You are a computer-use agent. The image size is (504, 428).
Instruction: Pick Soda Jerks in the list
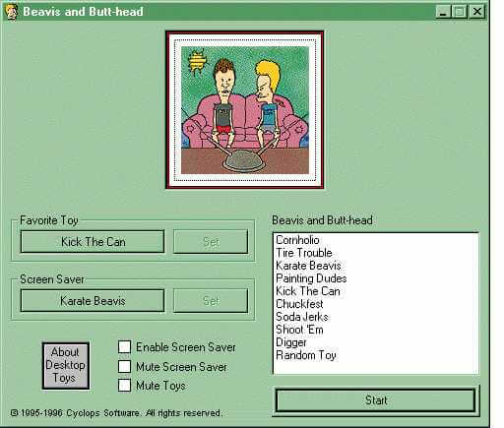point(302,317)
